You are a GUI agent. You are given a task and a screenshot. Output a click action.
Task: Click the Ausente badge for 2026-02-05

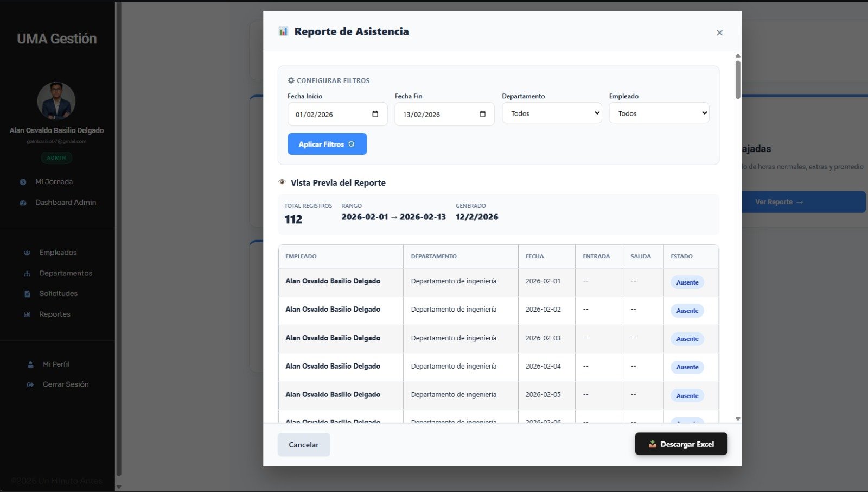click(x=687, y=396)
